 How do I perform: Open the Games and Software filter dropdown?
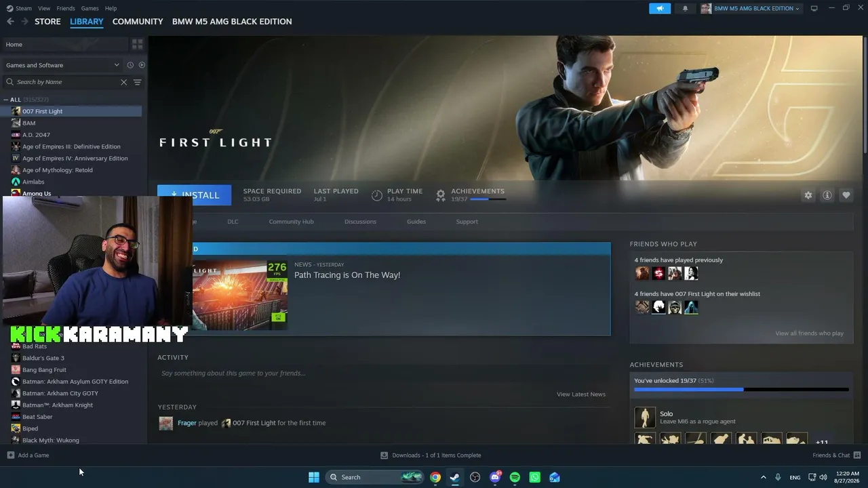tap(63, 65)
